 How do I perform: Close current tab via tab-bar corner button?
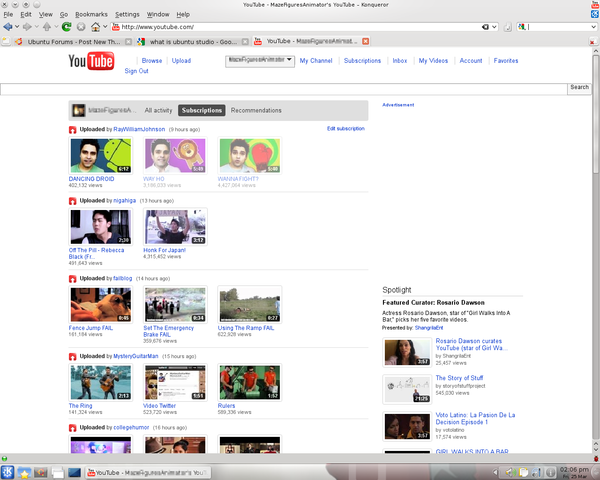coord(593,42)
